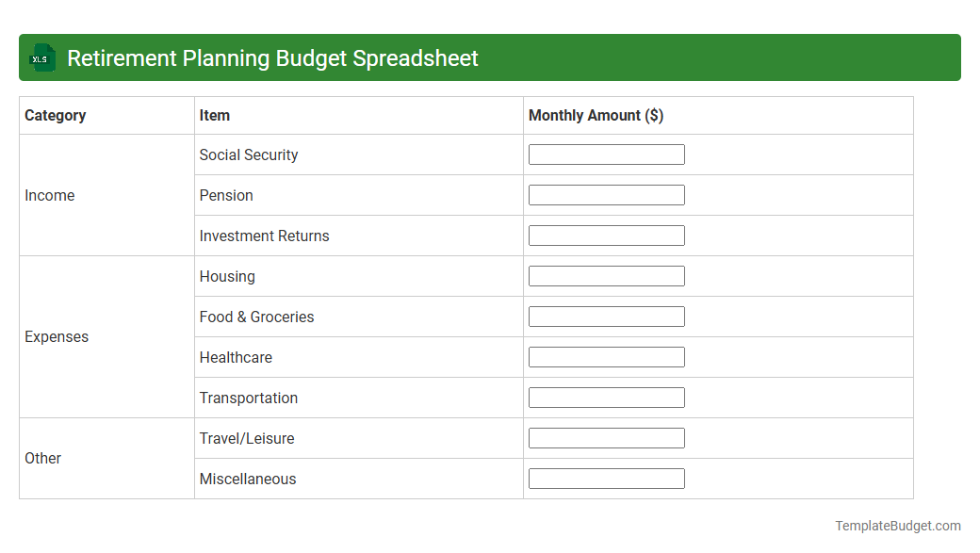Select the Expenses category label
980x553 pixels.
[x=57, y=336]
